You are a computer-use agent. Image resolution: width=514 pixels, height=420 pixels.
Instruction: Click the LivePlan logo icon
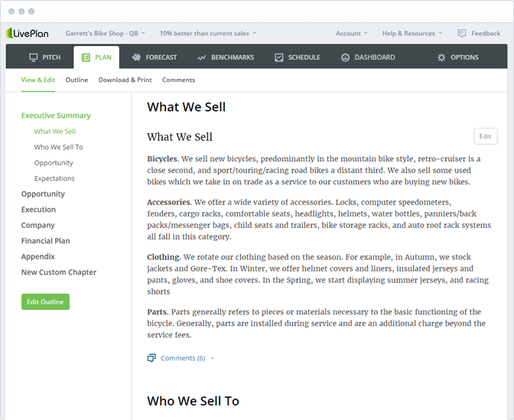tap(11, 33)
